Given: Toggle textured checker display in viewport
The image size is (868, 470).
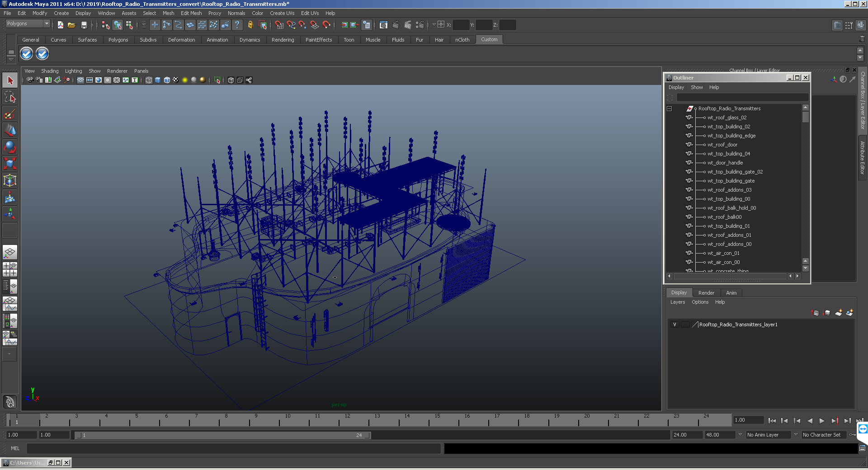Looking at the screenshot, I should tap(176, 80).
